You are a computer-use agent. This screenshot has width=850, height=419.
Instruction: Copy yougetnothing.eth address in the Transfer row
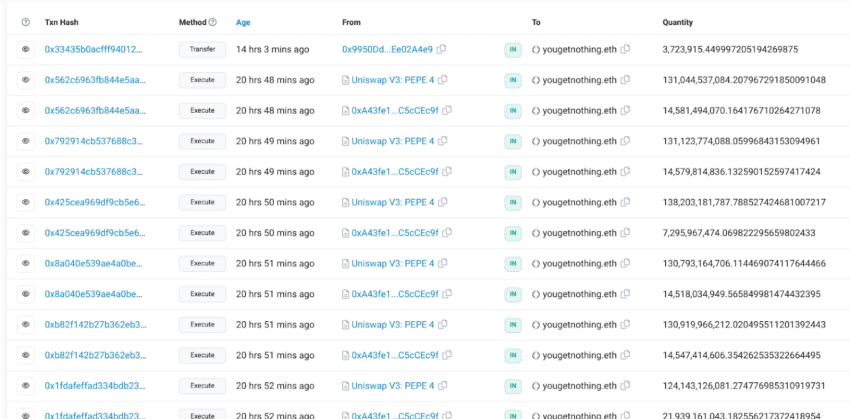tap(626, 49)
